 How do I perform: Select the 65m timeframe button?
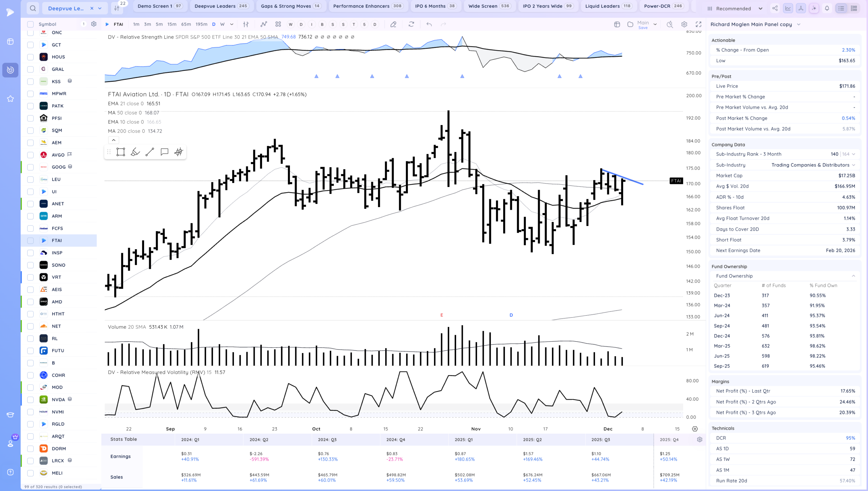[x=186, y=24]
